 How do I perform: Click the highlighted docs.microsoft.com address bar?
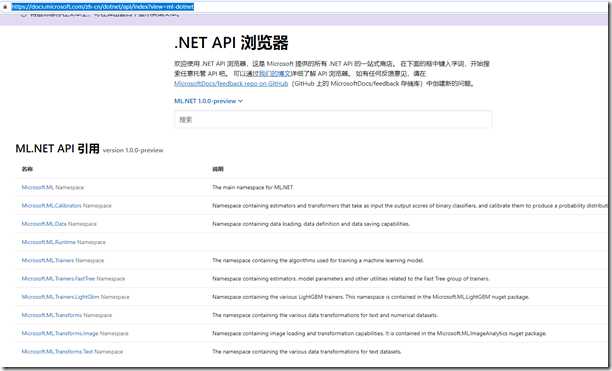[x=103, y=7]
